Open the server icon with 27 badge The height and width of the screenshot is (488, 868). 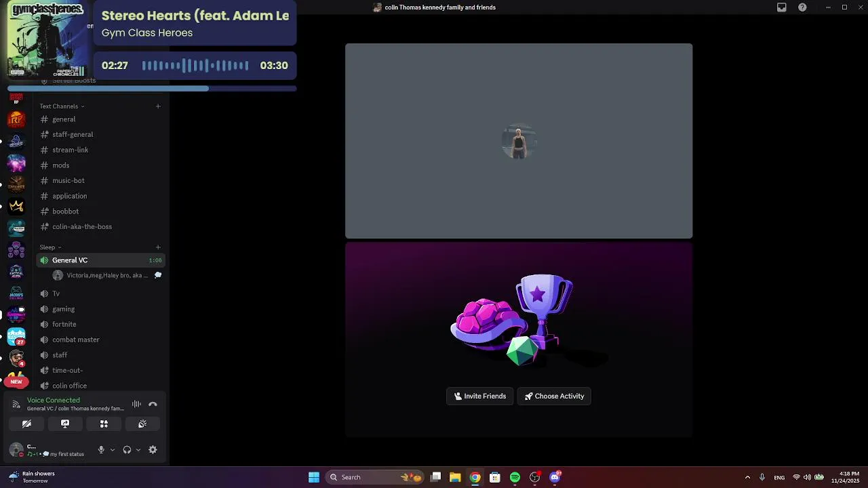pyautogui.click(x=16, y=336)
